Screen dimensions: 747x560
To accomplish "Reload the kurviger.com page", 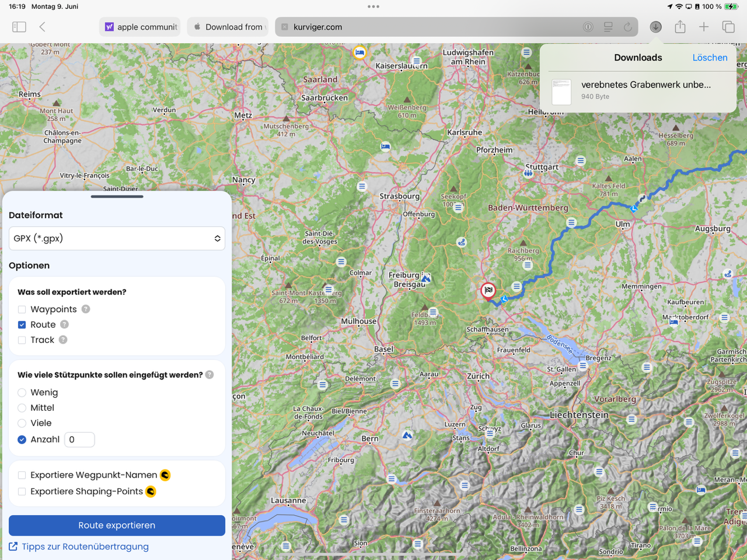I will pos(628,27).
